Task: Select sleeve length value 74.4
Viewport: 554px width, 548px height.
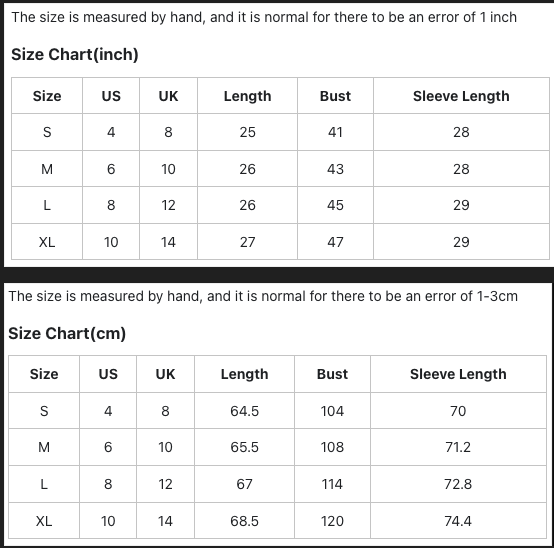Action: click(x=458, y=521)
